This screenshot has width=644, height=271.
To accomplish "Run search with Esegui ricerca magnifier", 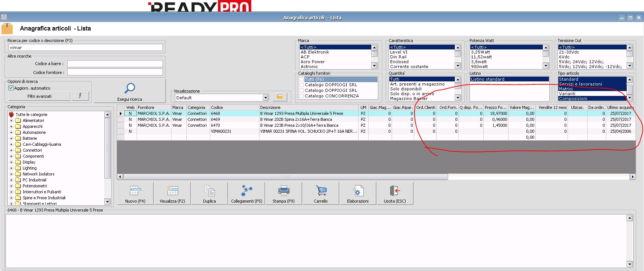I will 130,91.
